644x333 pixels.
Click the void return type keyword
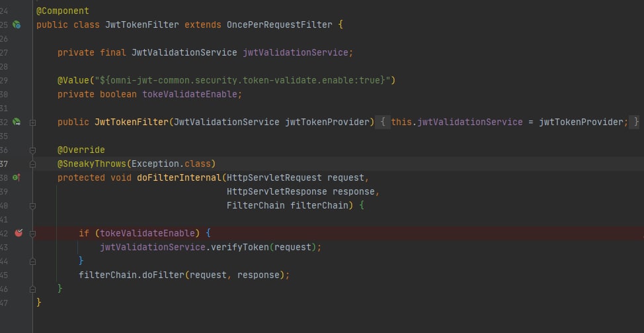click(121, 177)
